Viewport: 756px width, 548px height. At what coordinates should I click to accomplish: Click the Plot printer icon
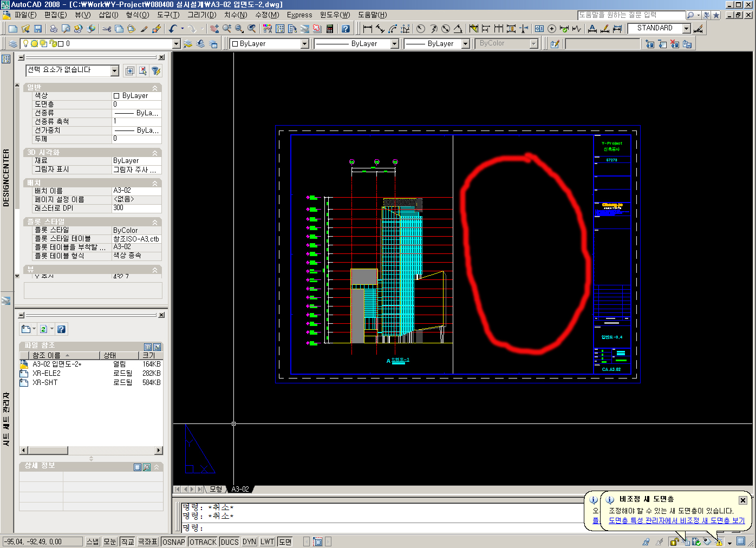click(54, 29)
